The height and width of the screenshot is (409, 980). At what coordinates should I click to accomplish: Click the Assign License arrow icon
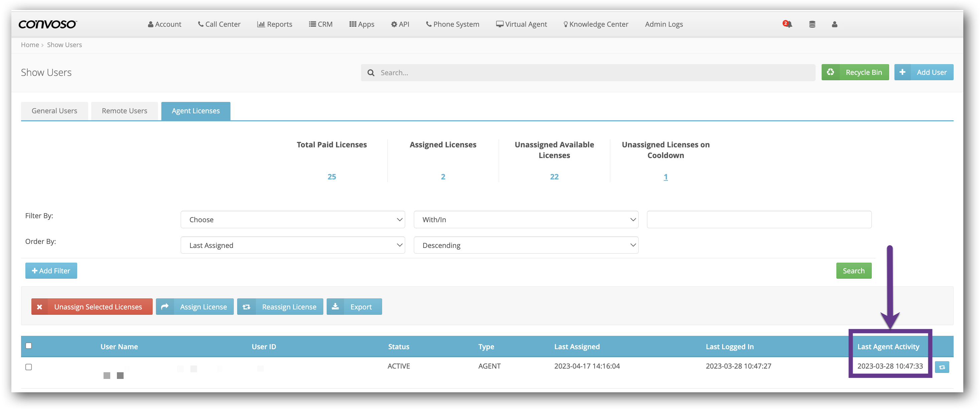pos(165,307)
